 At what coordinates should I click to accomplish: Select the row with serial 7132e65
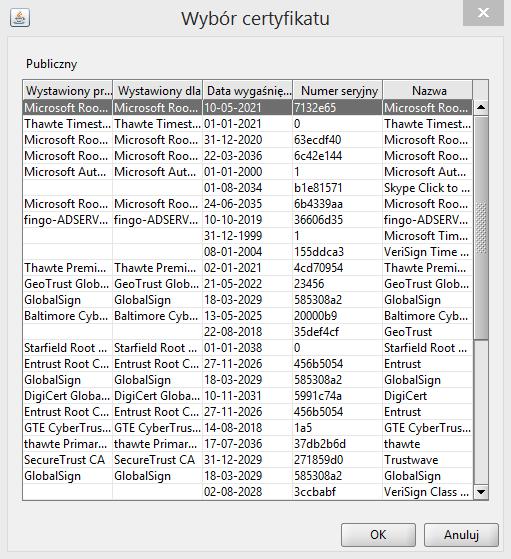(247, 107)
